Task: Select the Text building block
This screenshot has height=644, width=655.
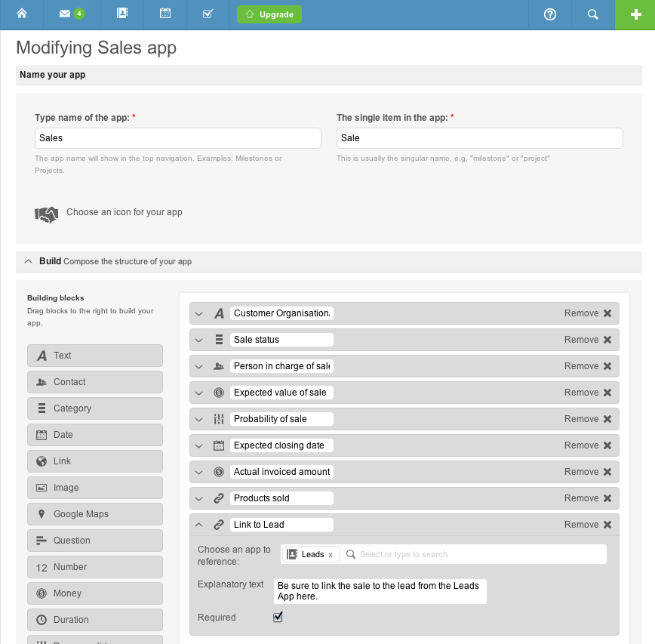Action: tap(95, 356)
